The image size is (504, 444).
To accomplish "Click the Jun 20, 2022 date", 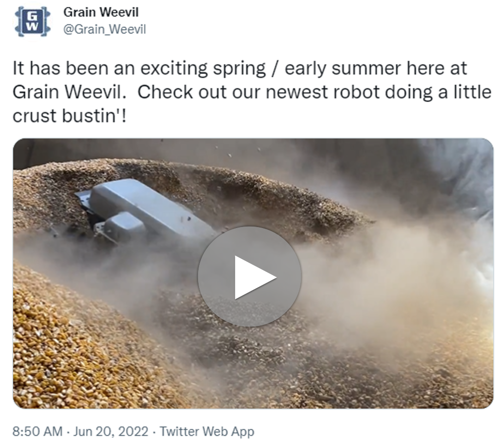I will pyautogui.click(x=110, y=431).
